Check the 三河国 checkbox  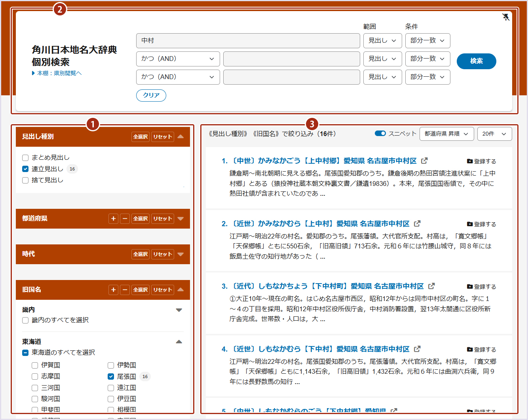click(35, 388)
